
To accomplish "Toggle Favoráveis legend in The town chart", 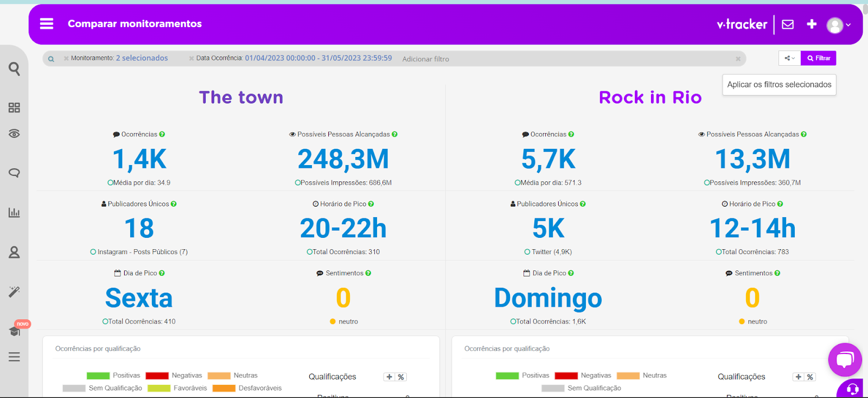I will tap(177, 388).
